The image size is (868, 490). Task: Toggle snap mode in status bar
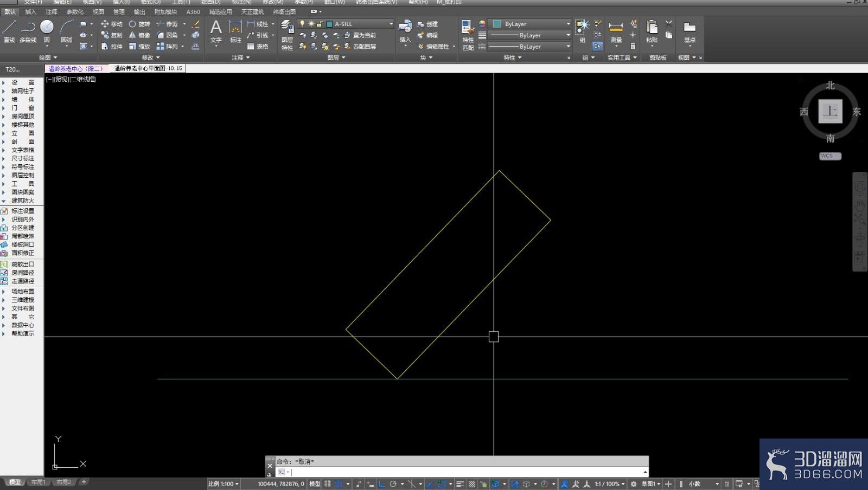coord(339,484)
